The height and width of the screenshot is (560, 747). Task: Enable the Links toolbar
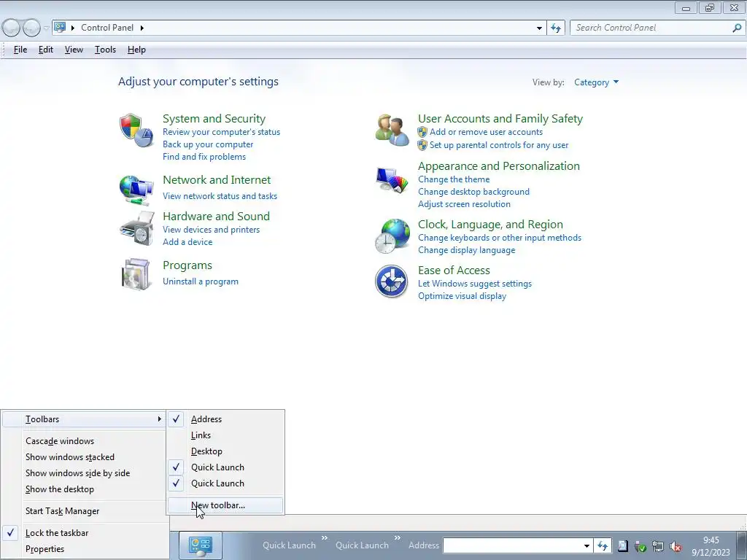(x=225, y=435)
